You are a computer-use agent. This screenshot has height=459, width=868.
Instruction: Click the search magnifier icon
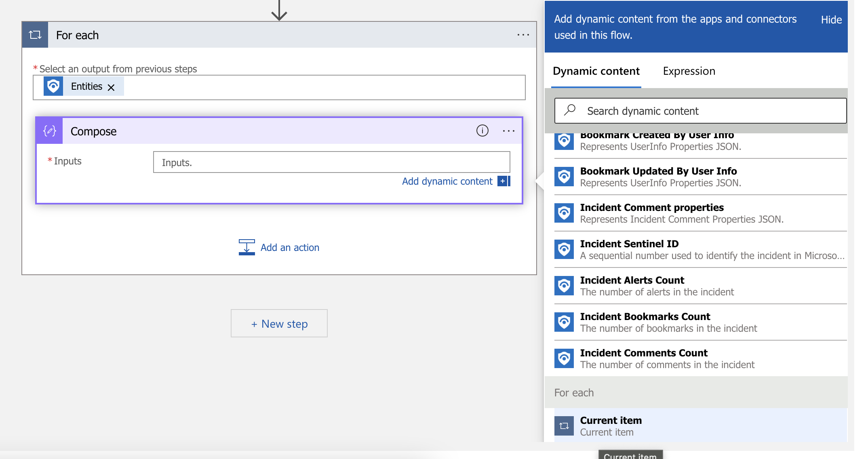570,110
